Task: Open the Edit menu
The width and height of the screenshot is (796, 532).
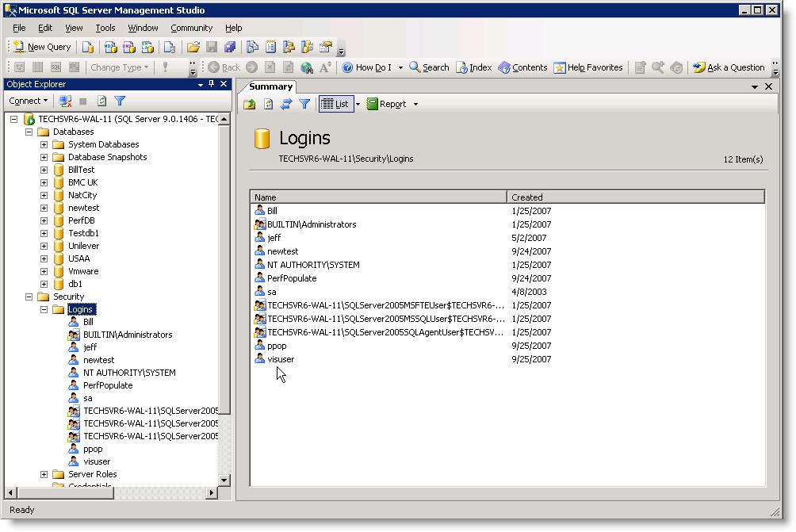Action: click(x=45, y=28)
